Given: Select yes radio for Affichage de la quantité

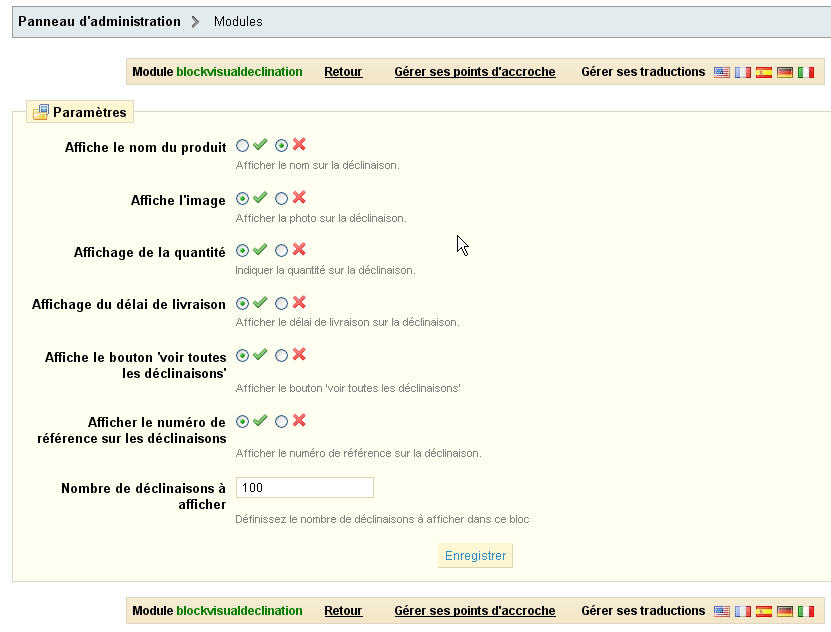Looking at the screenshot, I should click(x=242, y=251).
